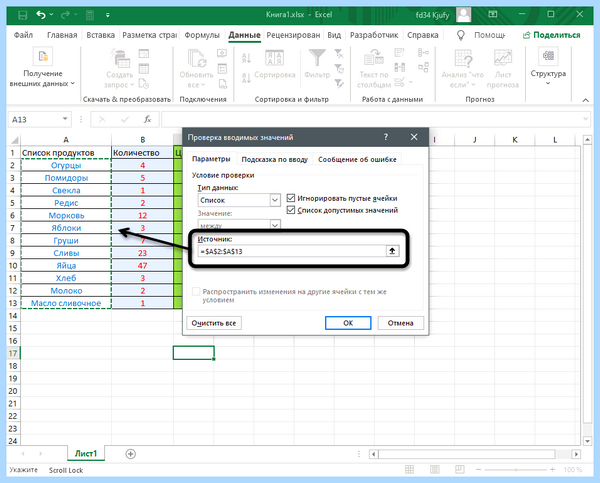
Task: Click the zoom in plus button
Action: pyautogui.click(x=552, y=470)
